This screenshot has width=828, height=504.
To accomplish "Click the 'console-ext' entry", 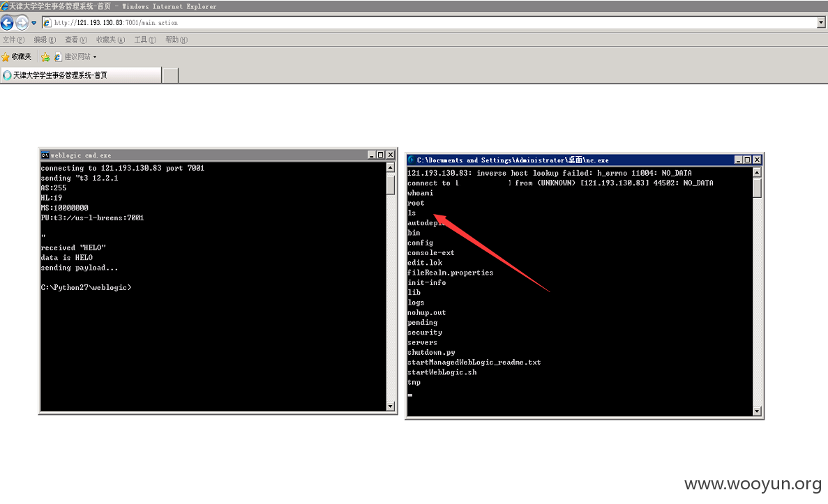I will (x=431, y=253).
